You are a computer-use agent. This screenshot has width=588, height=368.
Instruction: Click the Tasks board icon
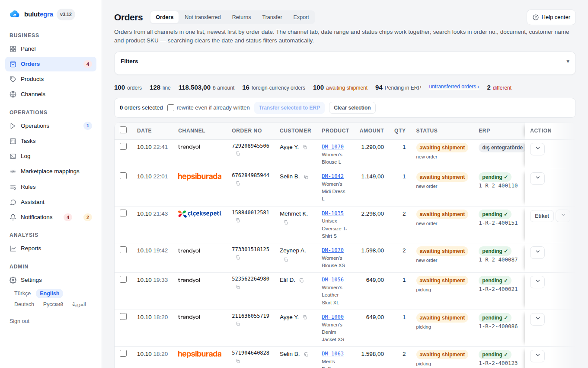[13, 141]
